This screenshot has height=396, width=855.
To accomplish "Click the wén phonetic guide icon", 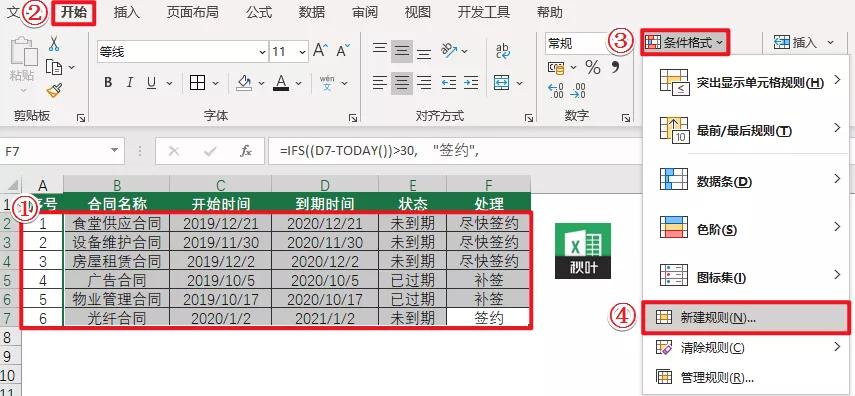I will pyautogui.click(x=327, y=83).
